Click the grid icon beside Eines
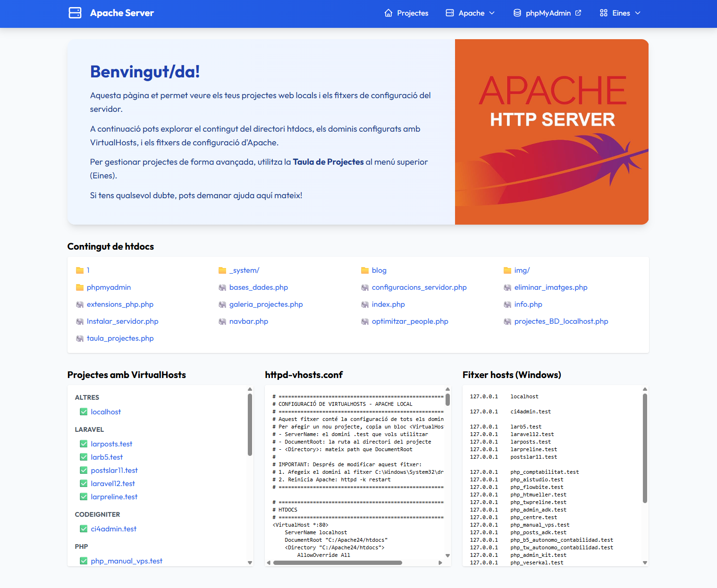717x588 pixels. (x=603, y=13)
